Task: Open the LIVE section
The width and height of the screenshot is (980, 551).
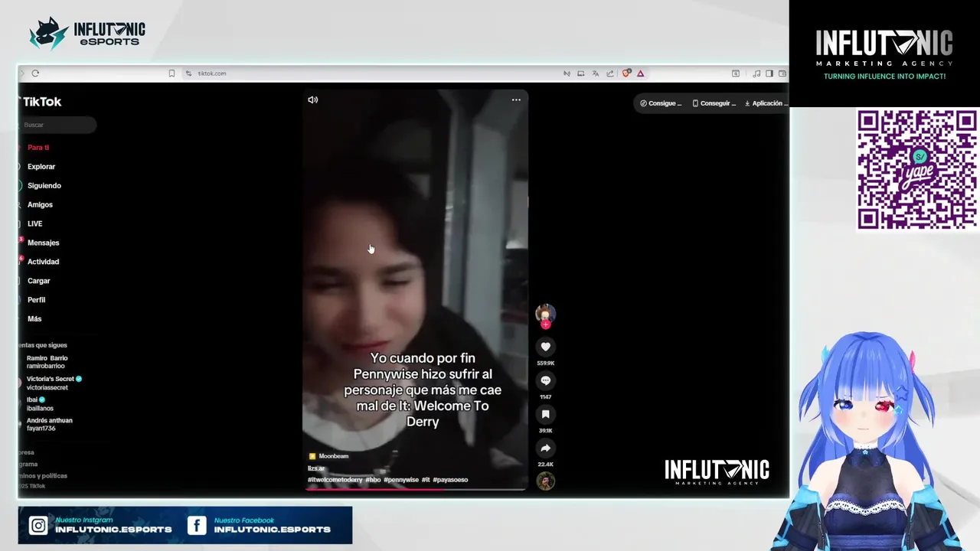Action: (x=34, y=223)
